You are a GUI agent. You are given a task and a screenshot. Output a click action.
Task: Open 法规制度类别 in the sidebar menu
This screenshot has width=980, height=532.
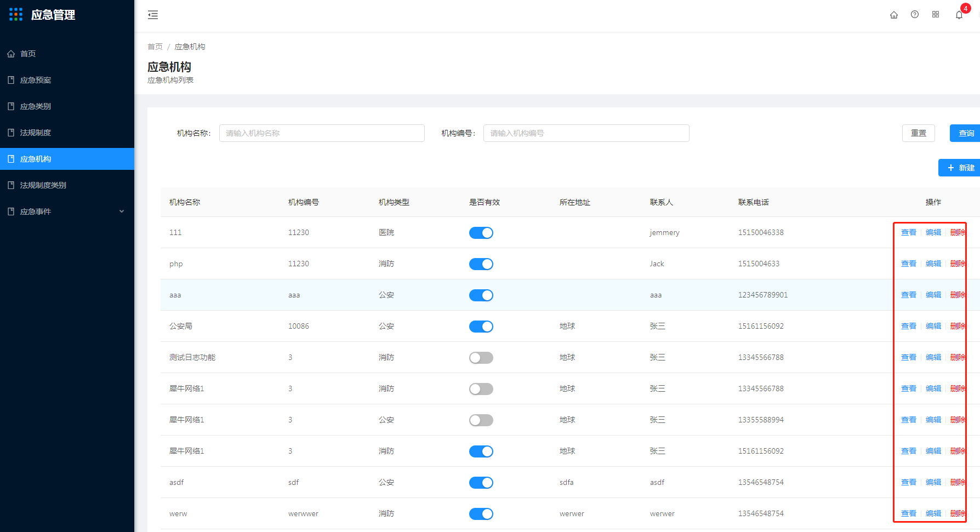tap(67, 185)
